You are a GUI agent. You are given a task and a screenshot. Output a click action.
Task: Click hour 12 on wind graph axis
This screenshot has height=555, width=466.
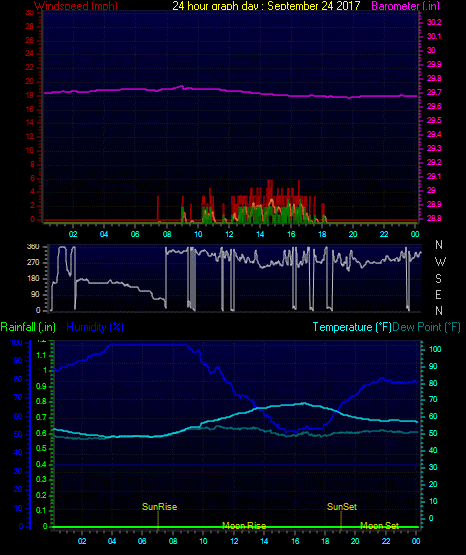(229, 234)
